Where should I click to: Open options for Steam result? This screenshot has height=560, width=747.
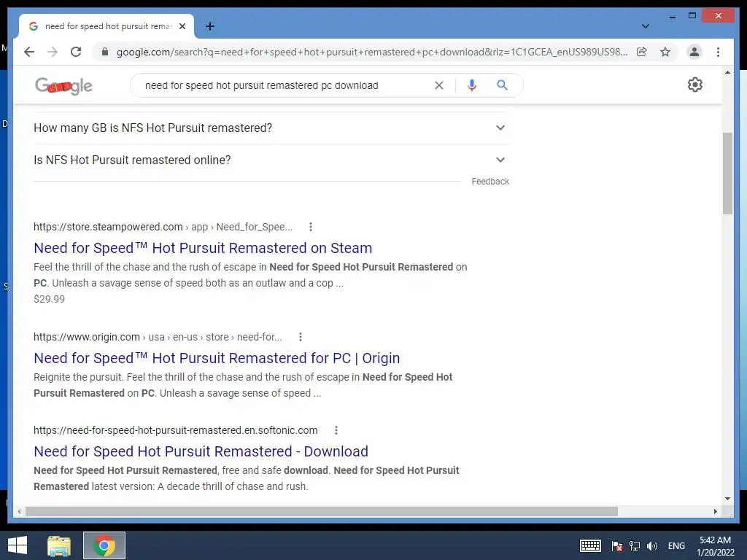[x=311, y=227]
